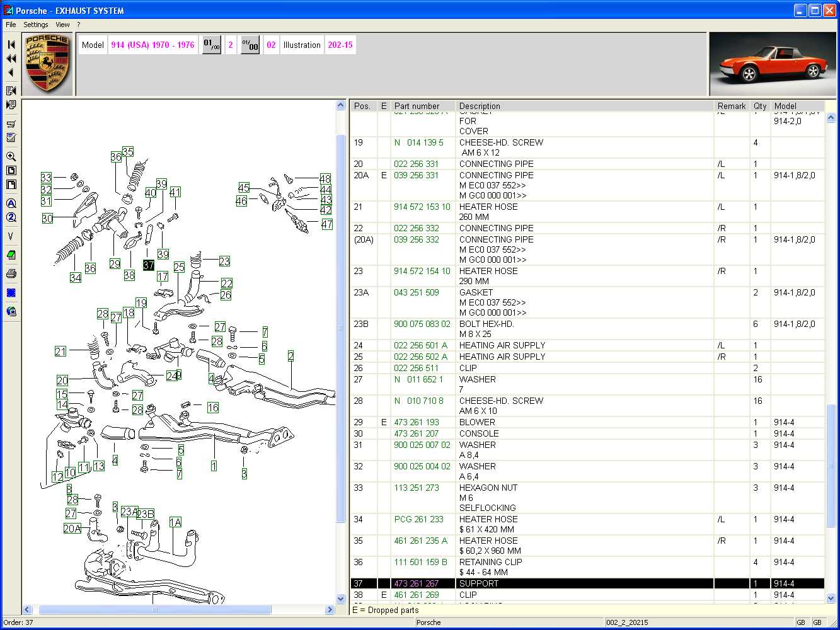Click the magnifier 'A' search icon
Image resolution: width=840 pixels, height=630 pixels.
click(11, 203)
